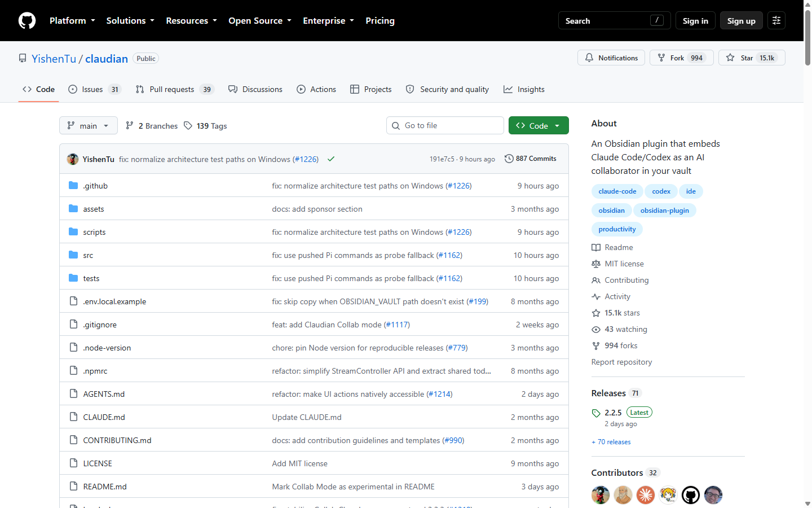812x508 pixels.
Task: Click the fork icon next to 994 forks
Action: tap(596, 345)
